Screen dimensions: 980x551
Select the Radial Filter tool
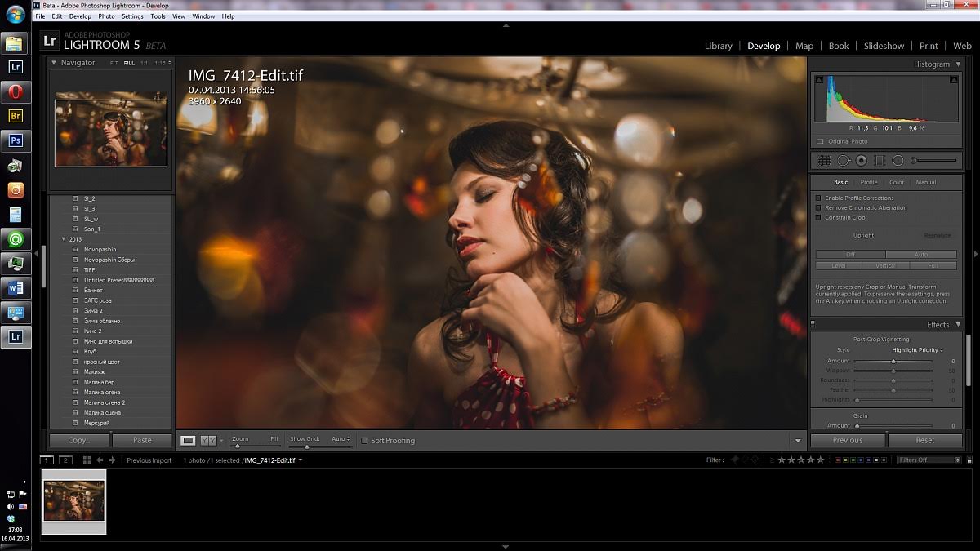point(898,161)
